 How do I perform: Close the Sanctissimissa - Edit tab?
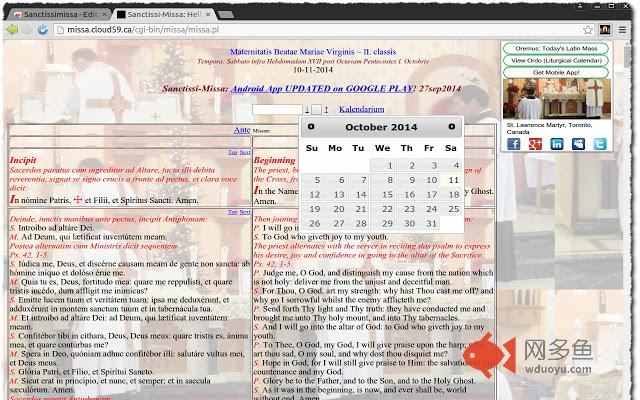tap(104, 14)
